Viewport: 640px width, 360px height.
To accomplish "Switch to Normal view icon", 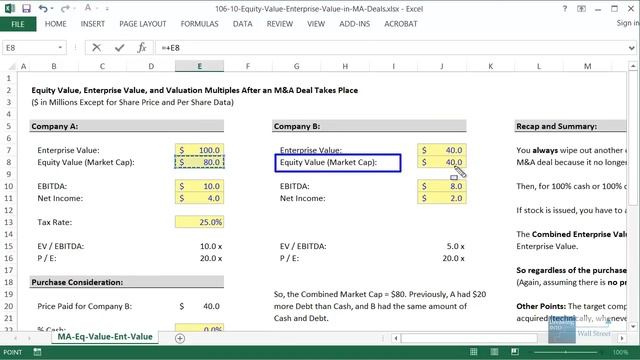I will (x=473, y=352).
